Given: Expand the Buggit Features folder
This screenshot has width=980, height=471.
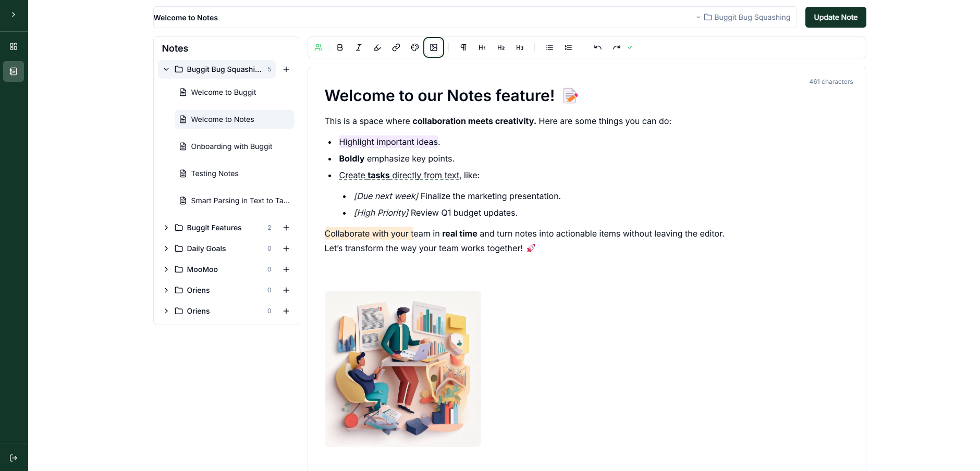Looking at the screenshot, I should pyautogui.click(x=166, y=228).
